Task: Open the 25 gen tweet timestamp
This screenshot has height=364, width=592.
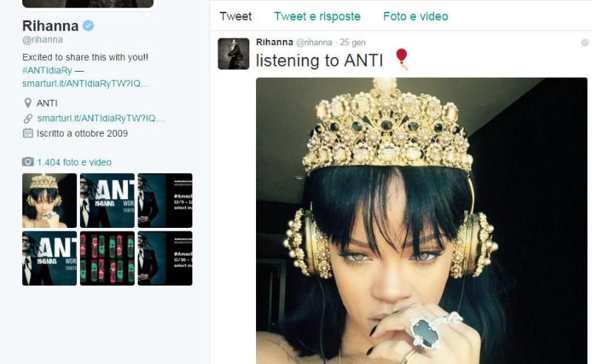Action: (x=352, y=42)
